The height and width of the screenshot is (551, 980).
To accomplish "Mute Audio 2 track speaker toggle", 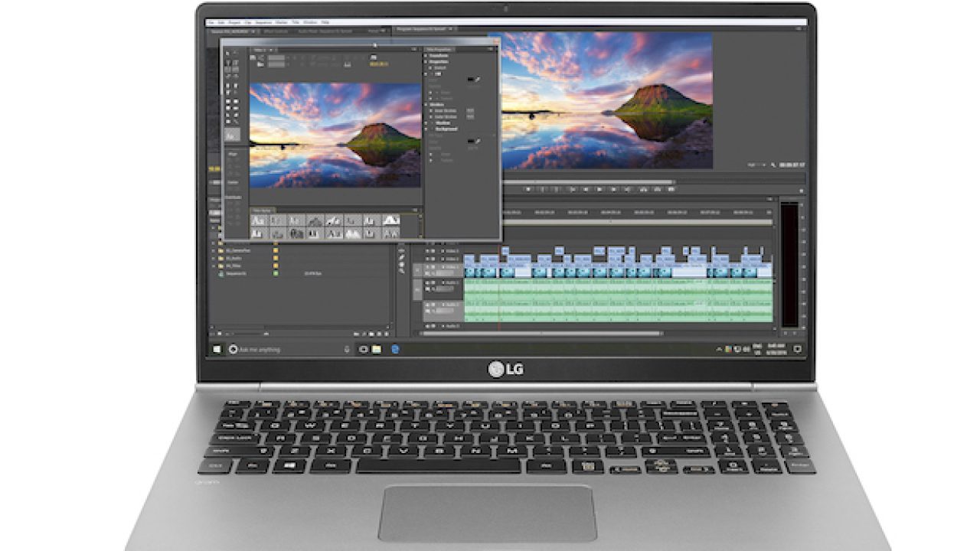I will (427, 305).
